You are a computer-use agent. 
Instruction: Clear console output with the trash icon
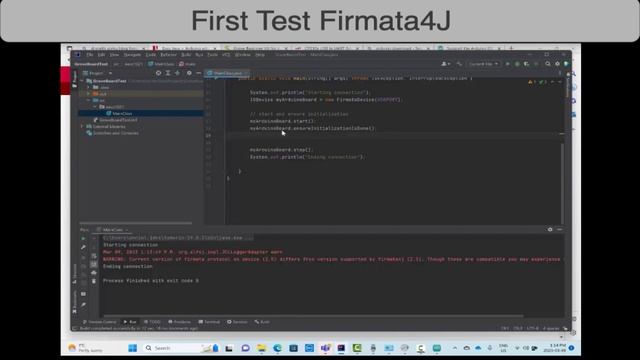point(94,281)
